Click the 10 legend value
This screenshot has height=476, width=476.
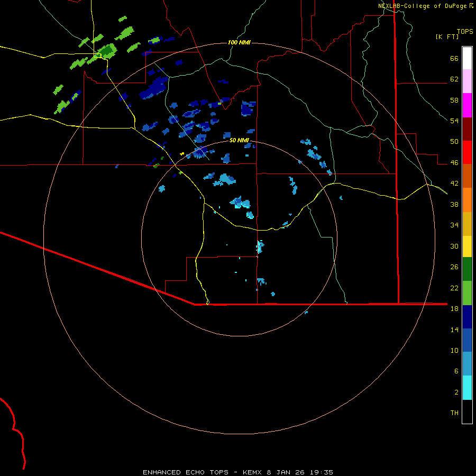point(454,350)
